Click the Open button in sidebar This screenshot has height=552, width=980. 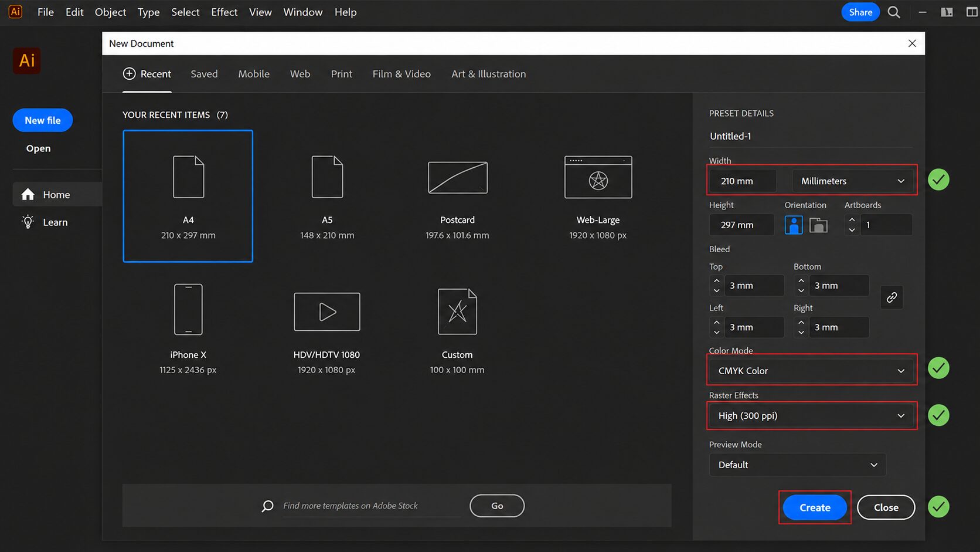38,148
